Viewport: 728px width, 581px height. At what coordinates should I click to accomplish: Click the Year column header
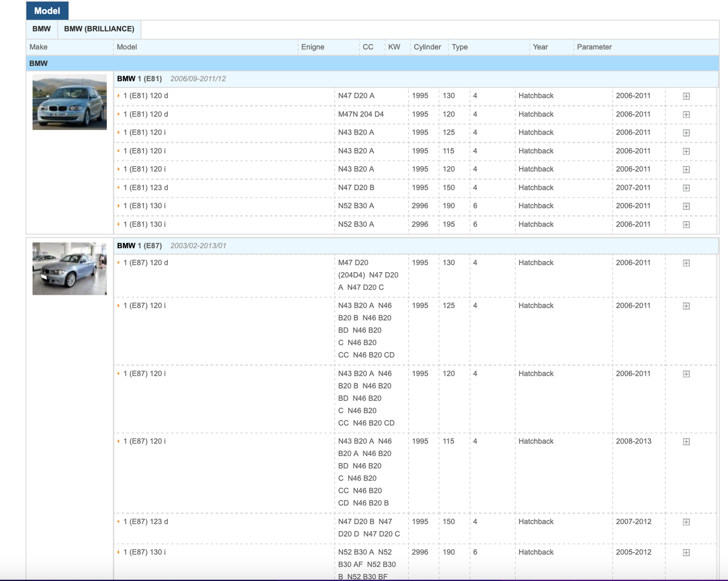point(540,47)
